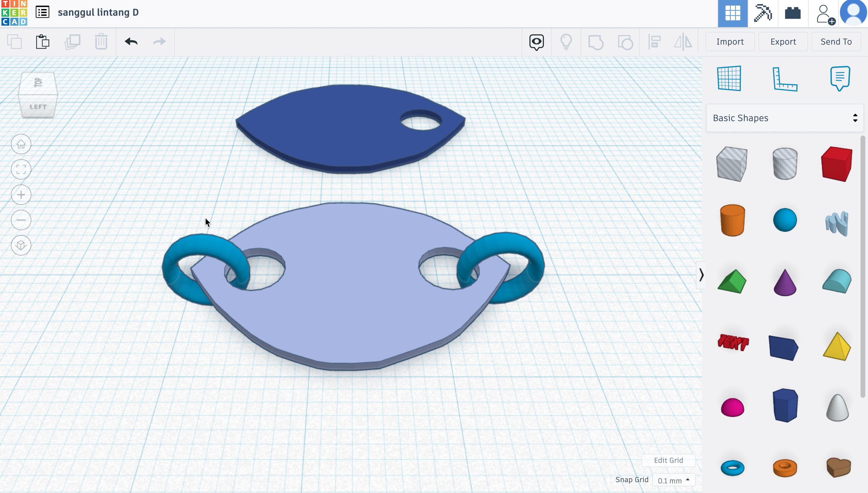
Task: Click the sanggul lintang D filename to rename
Action: pyautogui.click(x=99, y=12)
